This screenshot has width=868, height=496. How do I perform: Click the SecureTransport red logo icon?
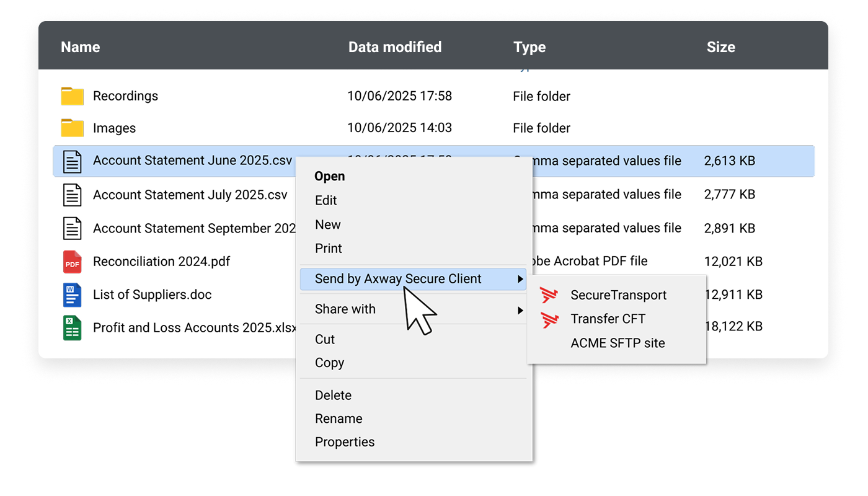(x=549, y=295)
